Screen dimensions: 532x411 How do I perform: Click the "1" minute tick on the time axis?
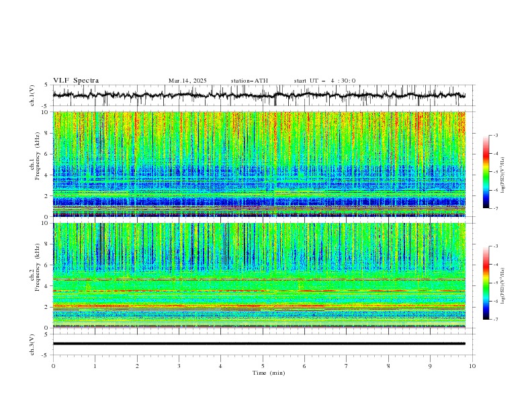(95, 366)
